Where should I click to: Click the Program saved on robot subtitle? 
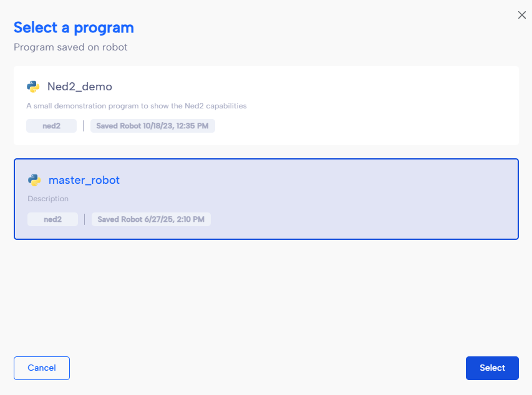coord(70,47)
